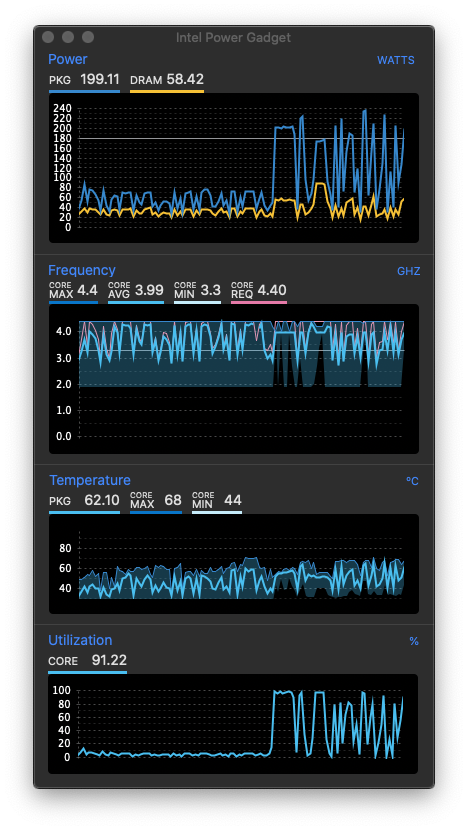Viewport: 468px width, 830px height.
Task: Click the Frequency section heading
Action: coord(82,270)
